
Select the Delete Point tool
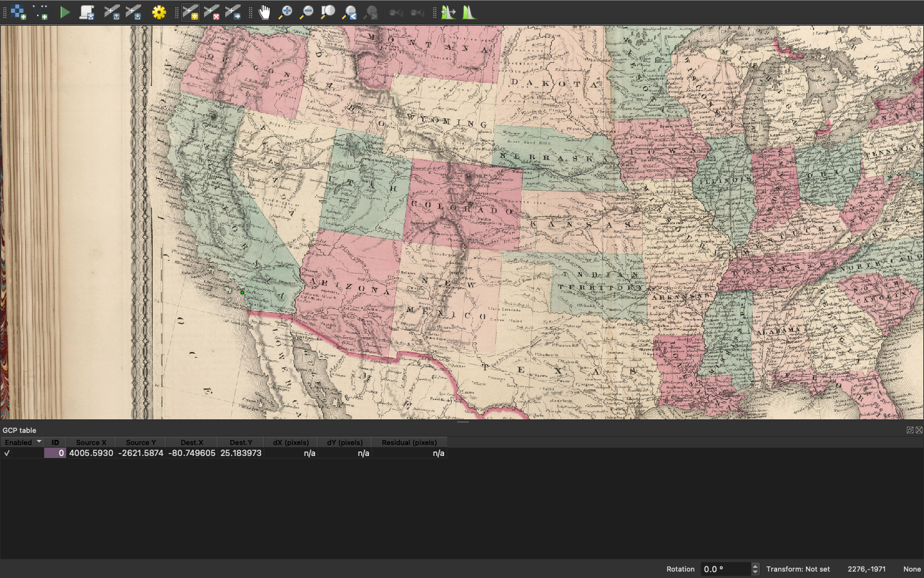click(x=212, y=12)
